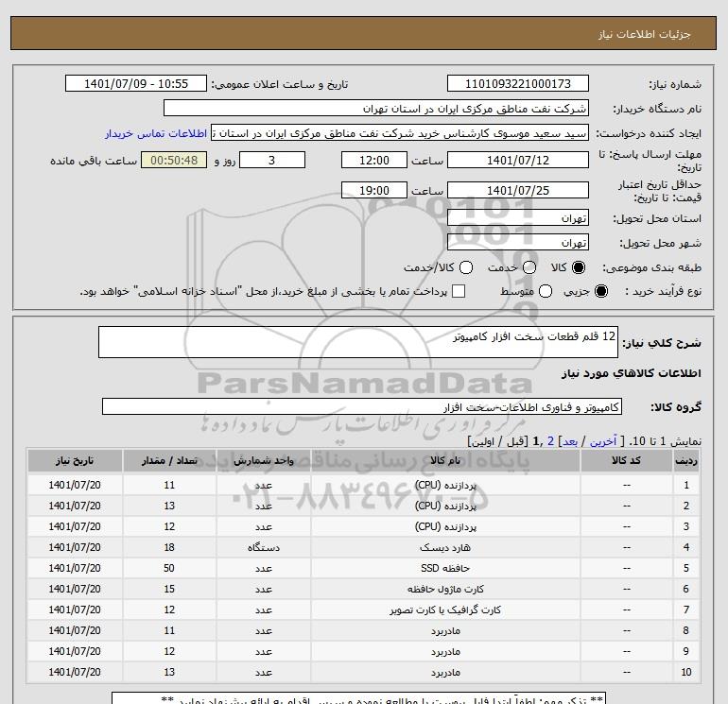
Task: Select the مادربرد item in row 9
Action: [445, 652]
